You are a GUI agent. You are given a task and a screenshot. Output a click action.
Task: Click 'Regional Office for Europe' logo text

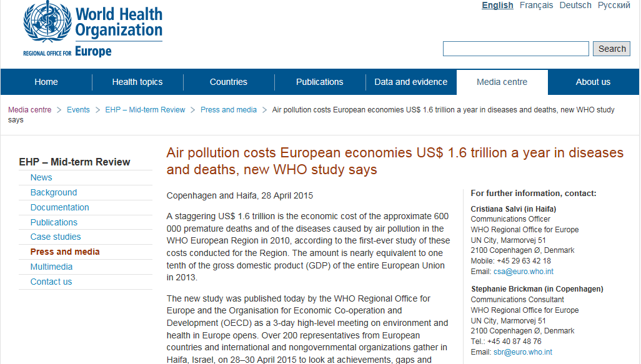67,52
